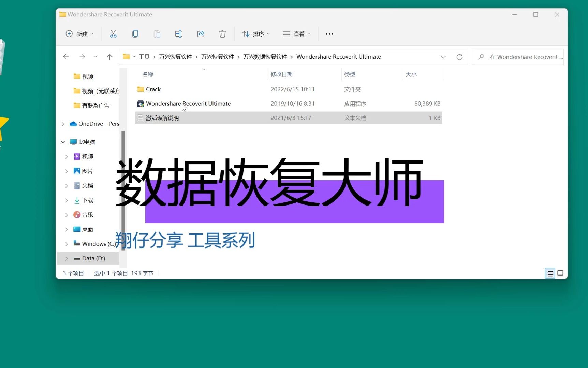
Task: Click the 激活破解说明 text file icon
Action: click(141, 118)
